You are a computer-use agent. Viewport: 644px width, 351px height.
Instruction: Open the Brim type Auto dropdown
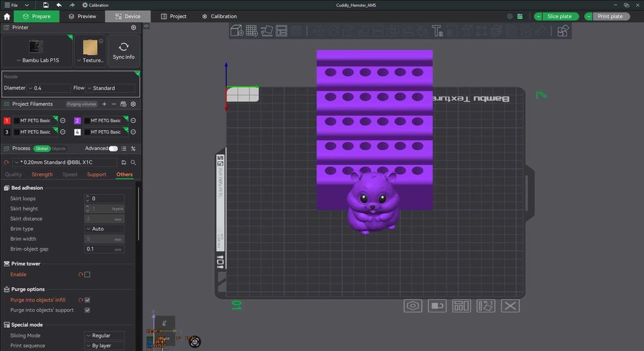pyautogui.click(x=104, y=229)
